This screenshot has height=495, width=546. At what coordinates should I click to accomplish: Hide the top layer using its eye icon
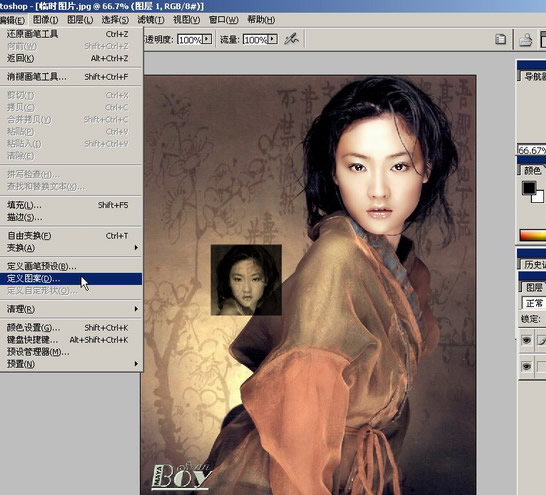coord(526,340)
